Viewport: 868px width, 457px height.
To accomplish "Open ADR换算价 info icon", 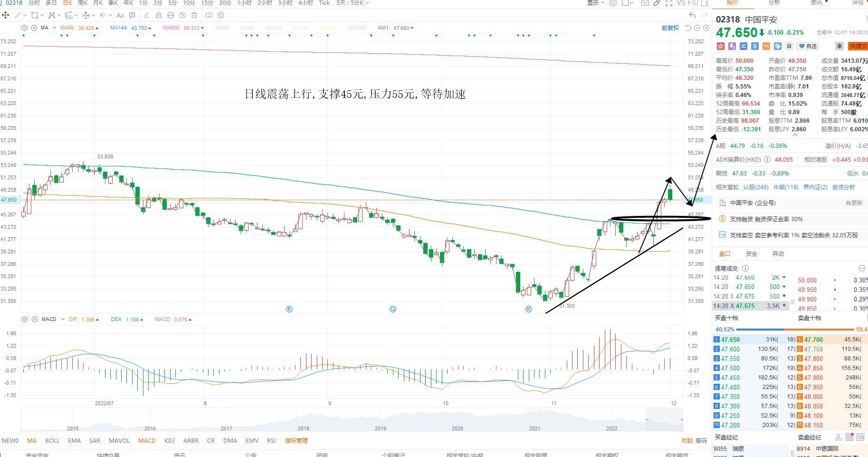I will (767, 160).
